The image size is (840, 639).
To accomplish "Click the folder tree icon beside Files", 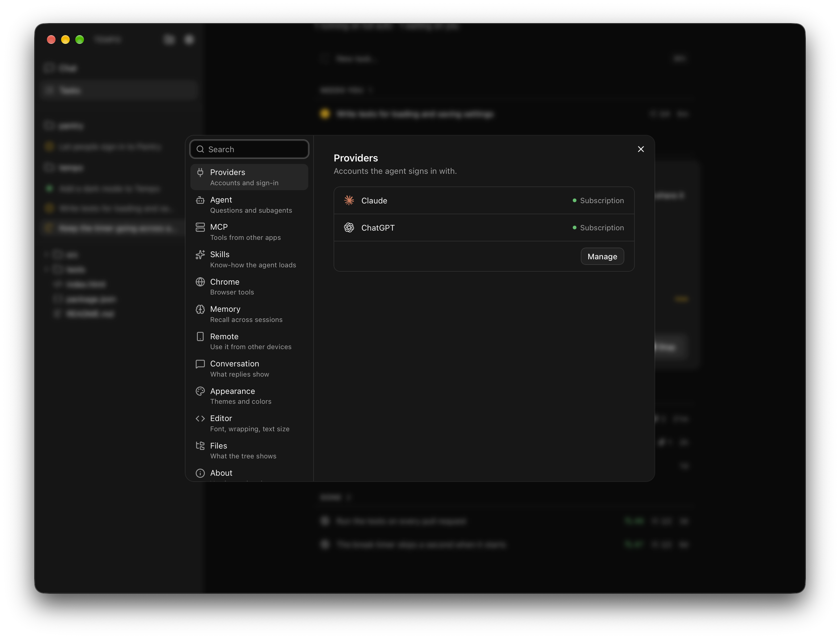I will pyautogui.click(x=200, y=446).
